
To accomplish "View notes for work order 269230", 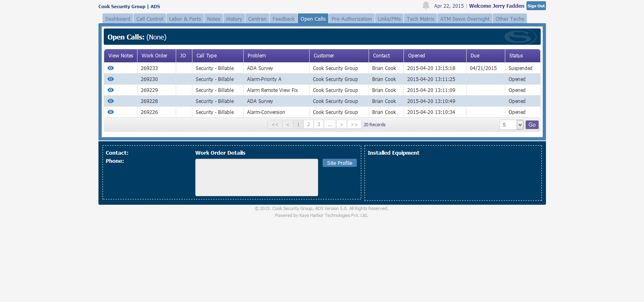I will click(x=111, y=79).
